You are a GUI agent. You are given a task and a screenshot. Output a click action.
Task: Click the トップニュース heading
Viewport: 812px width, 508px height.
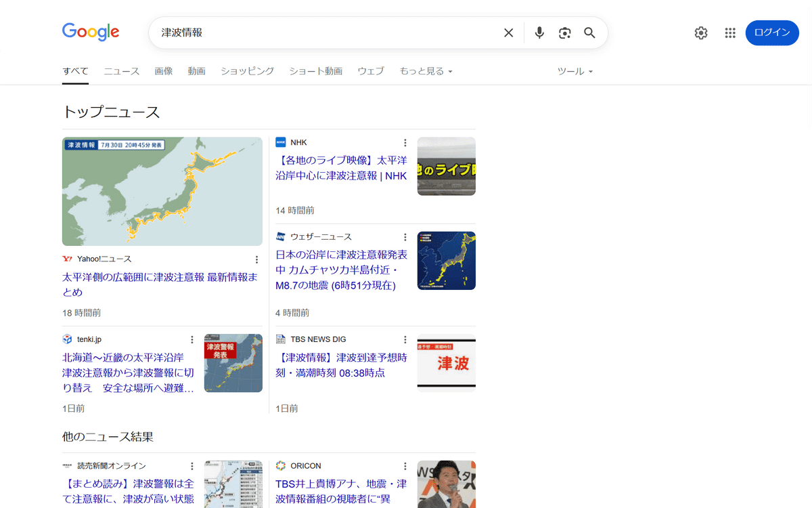tap(111, 112)
